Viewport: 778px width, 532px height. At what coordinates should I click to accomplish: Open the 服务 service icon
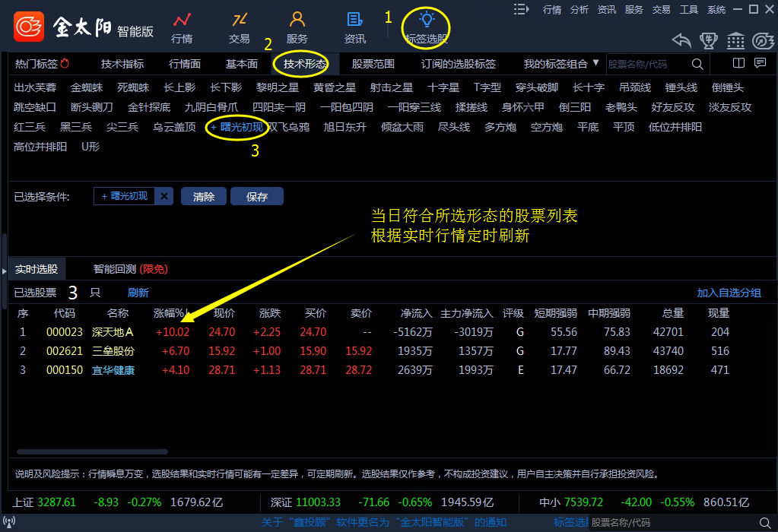pyautogui.click(x=297, y=27)
